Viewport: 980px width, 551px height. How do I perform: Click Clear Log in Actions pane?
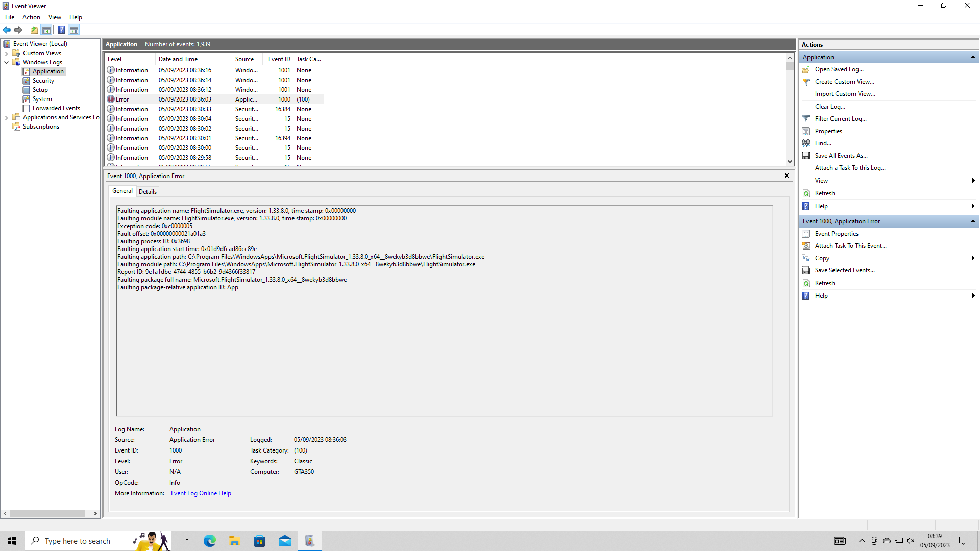(829, 107)
